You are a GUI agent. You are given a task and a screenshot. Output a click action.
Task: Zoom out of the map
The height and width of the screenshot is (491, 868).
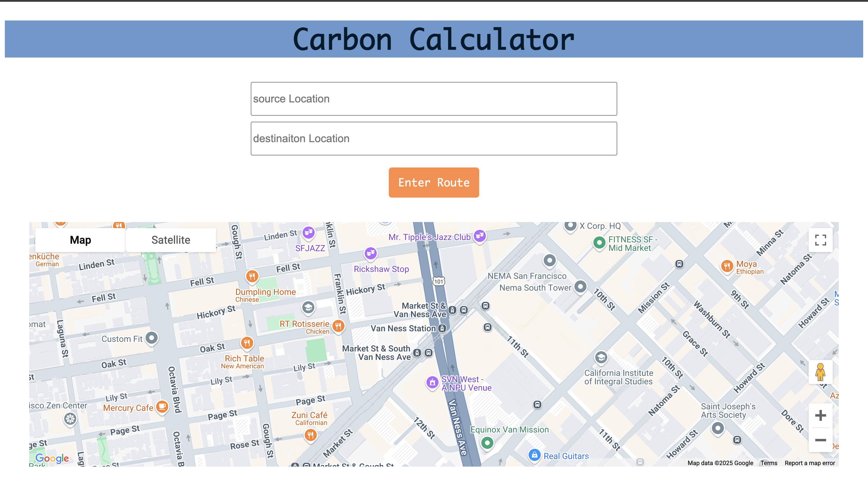[x=820, y=440]
